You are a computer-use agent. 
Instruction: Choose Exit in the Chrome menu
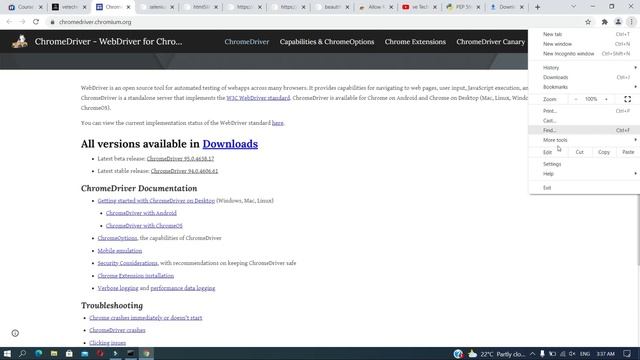(584, 188)
